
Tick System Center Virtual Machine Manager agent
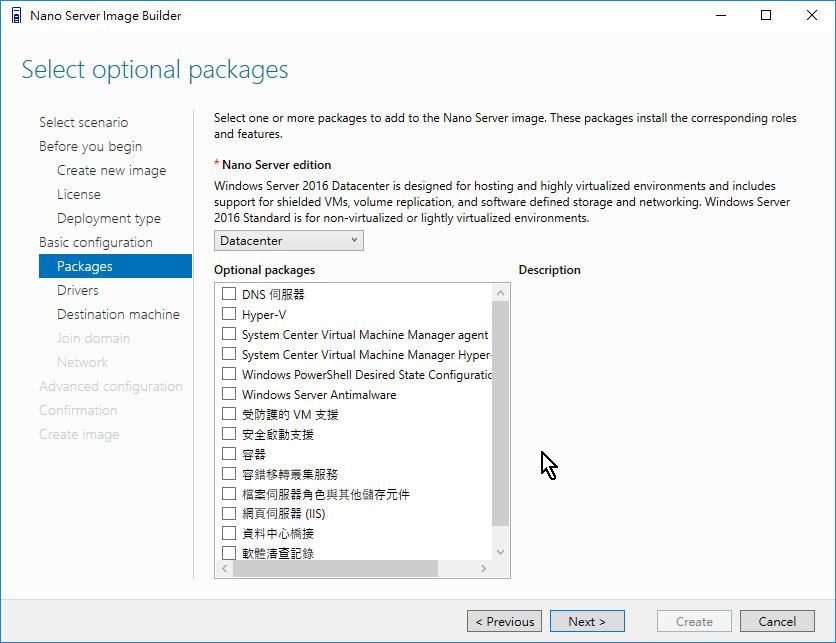pos(229,333)
